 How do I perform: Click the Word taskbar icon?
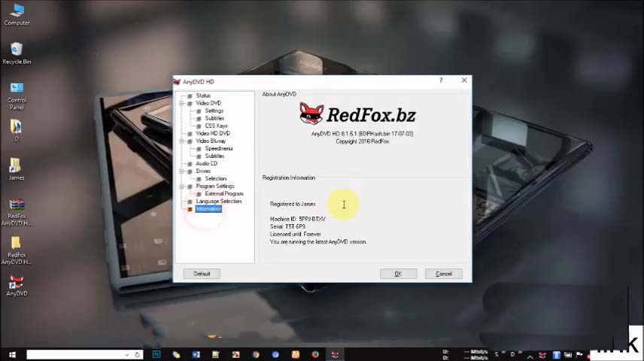(196, 354)
